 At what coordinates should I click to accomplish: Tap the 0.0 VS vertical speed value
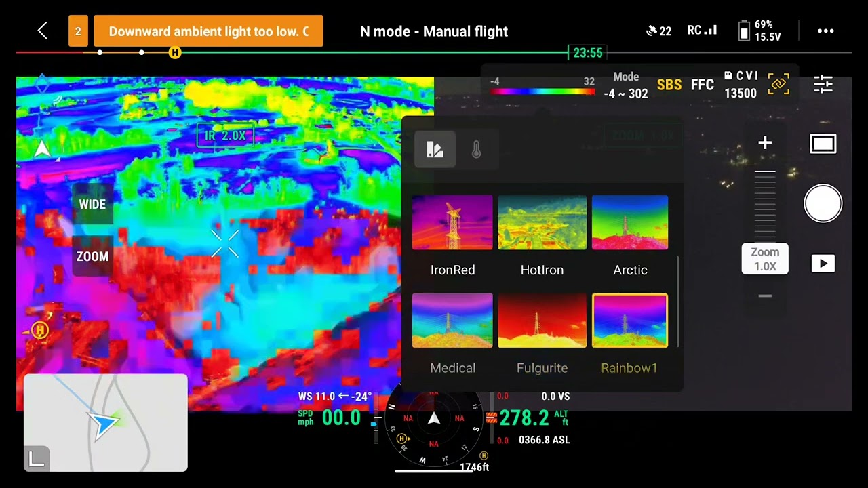coord(555,396)
